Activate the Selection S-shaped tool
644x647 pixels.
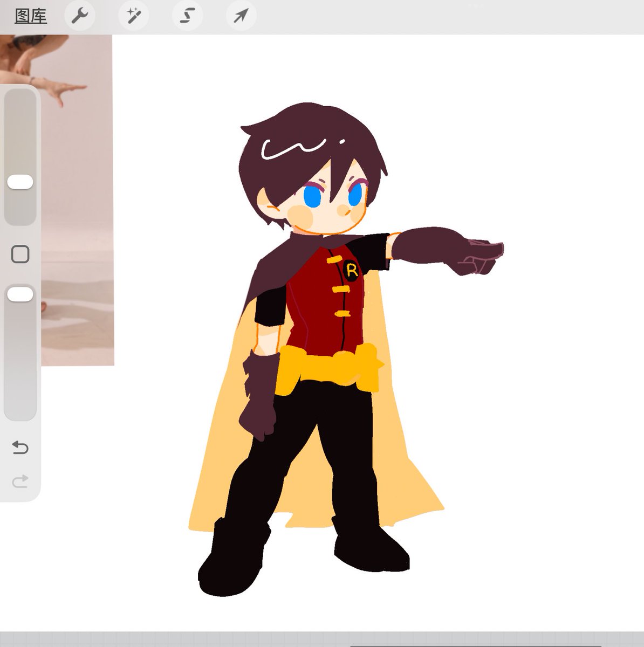click(187, 16)
